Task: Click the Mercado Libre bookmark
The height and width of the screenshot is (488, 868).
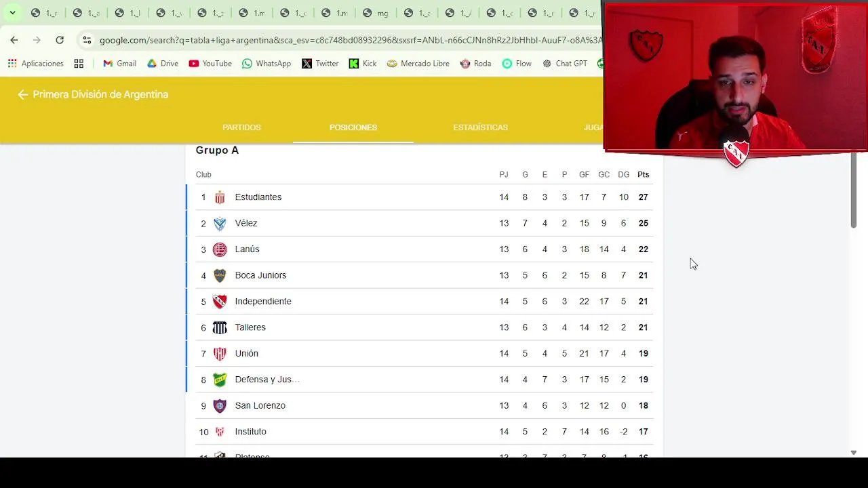Action: [418, 64]
